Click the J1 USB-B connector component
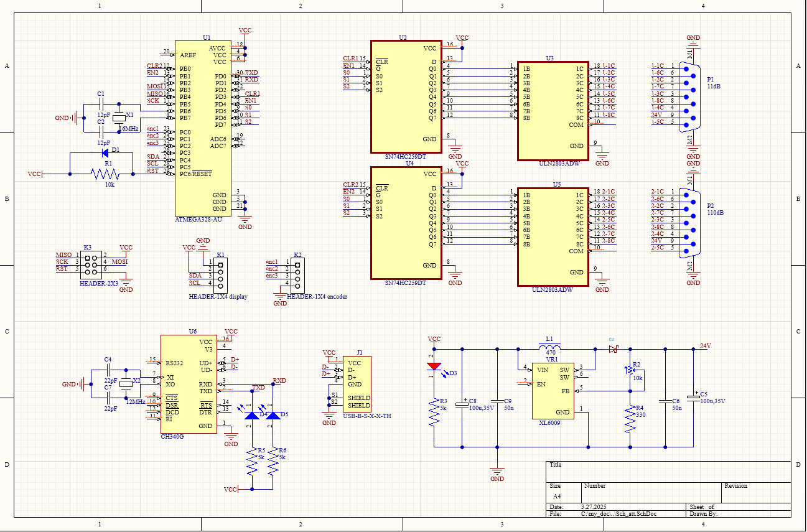 tap(357, 384)
